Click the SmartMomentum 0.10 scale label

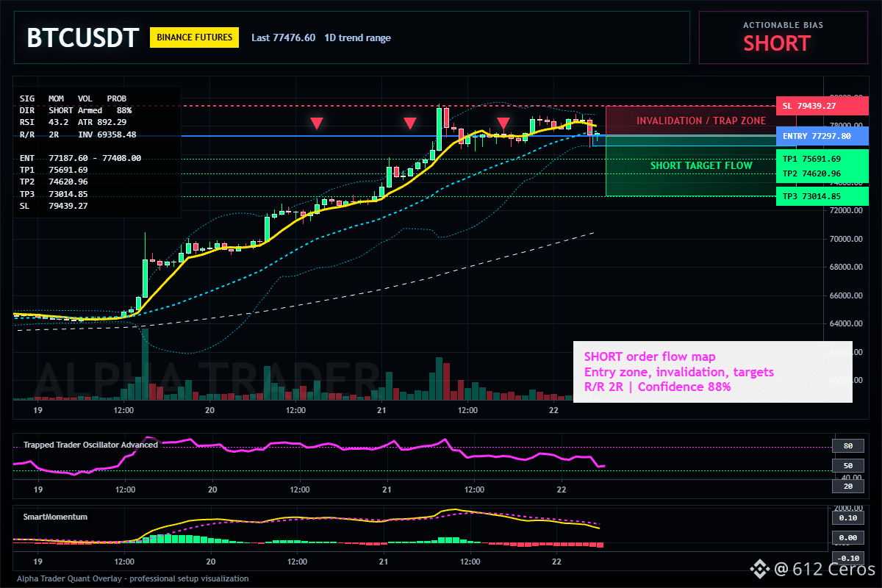[847, 517]
